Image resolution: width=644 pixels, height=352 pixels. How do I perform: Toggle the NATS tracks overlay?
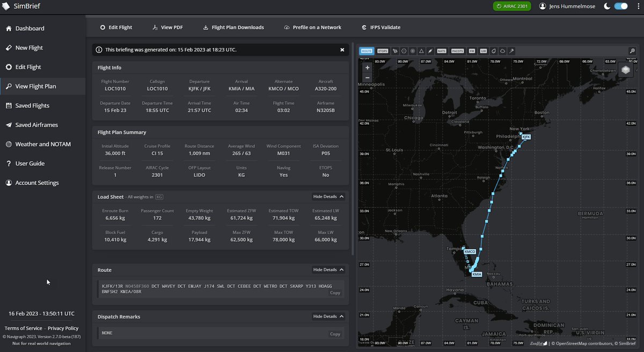[x=442, y=51]
